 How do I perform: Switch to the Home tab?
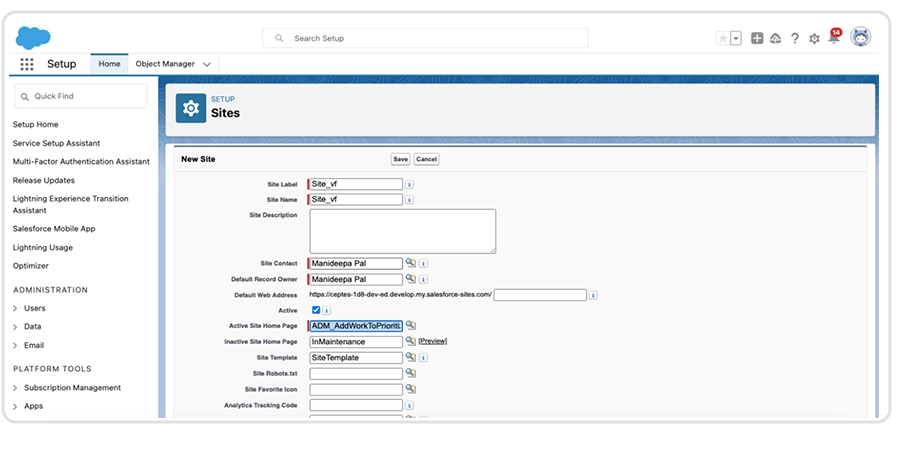(x=109, y=64)
